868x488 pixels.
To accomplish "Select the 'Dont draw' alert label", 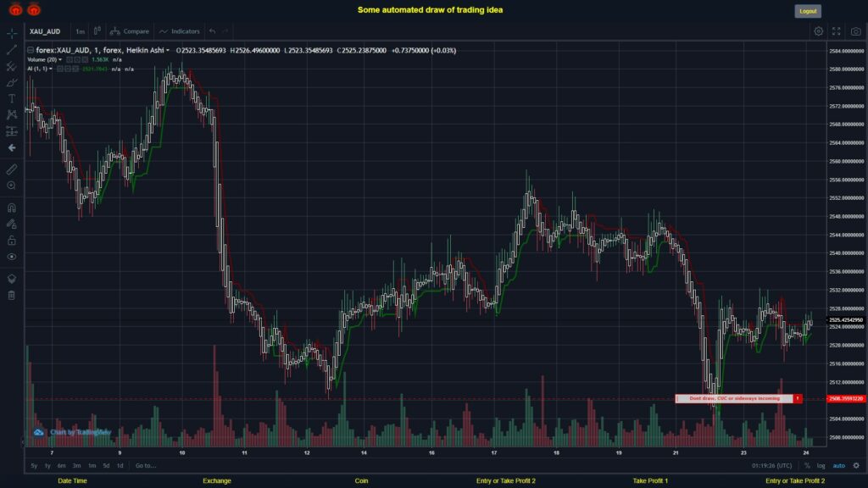I will coord(734,398).
